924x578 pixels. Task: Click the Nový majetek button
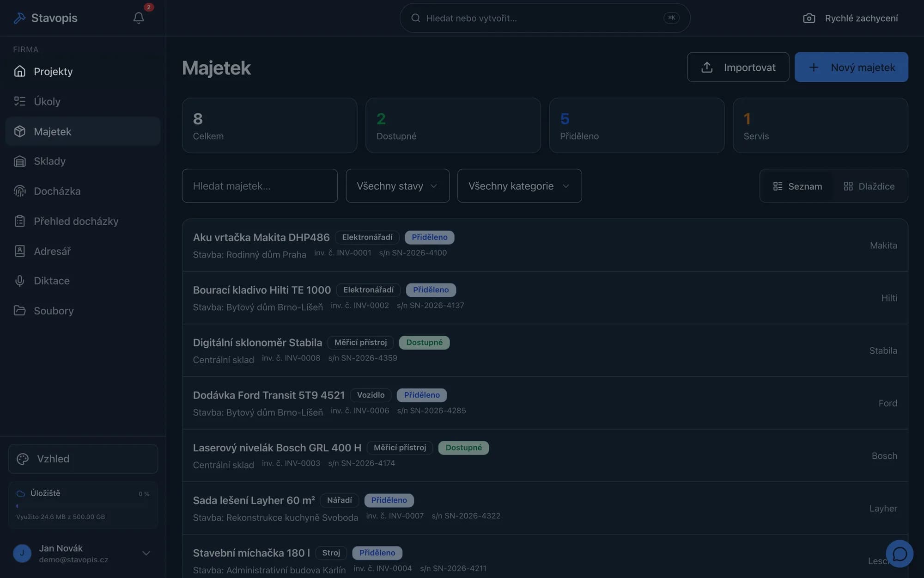(851, 67)
